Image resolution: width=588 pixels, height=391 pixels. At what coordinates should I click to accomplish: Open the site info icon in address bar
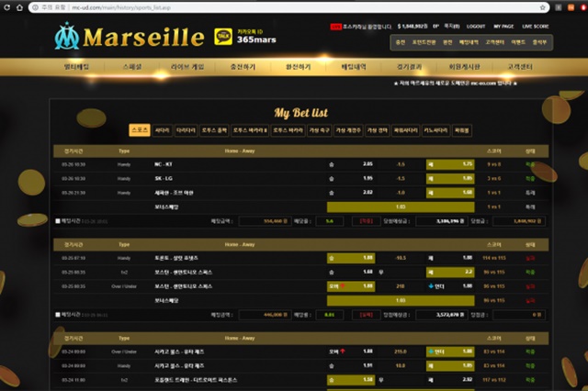[35, 7]
